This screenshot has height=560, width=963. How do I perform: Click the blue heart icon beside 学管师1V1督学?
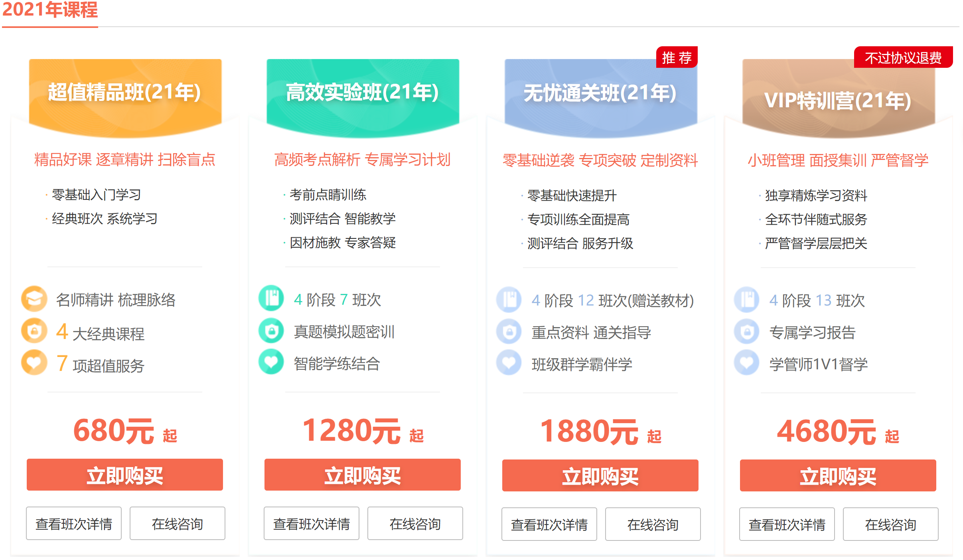click(747, 363)
